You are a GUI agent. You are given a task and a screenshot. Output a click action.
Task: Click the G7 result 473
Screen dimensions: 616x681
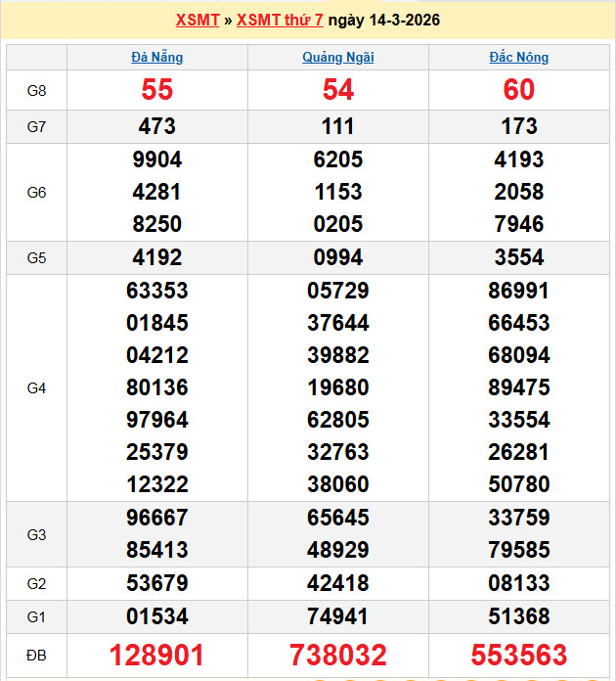click(157, 126)
